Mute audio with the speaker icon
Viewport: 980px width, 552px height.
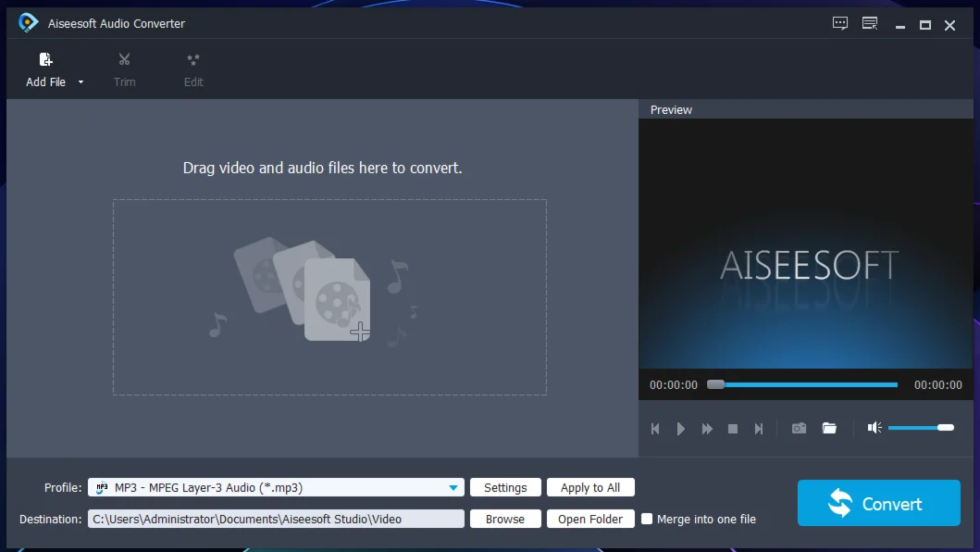point(874,428)
